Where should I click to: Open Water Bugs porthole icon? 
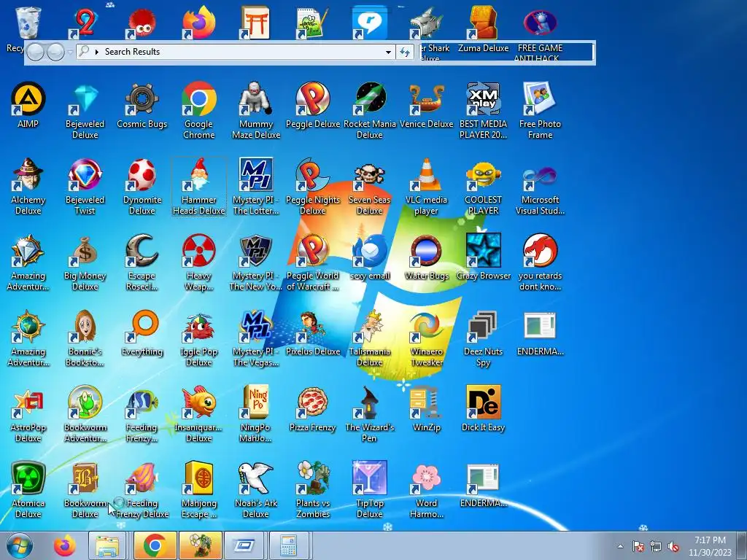click(426, 257)
